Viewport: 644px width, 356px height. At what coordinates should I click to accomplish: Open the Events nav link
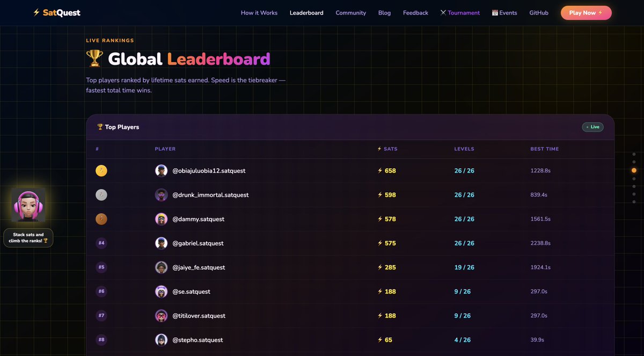[504, 13]
